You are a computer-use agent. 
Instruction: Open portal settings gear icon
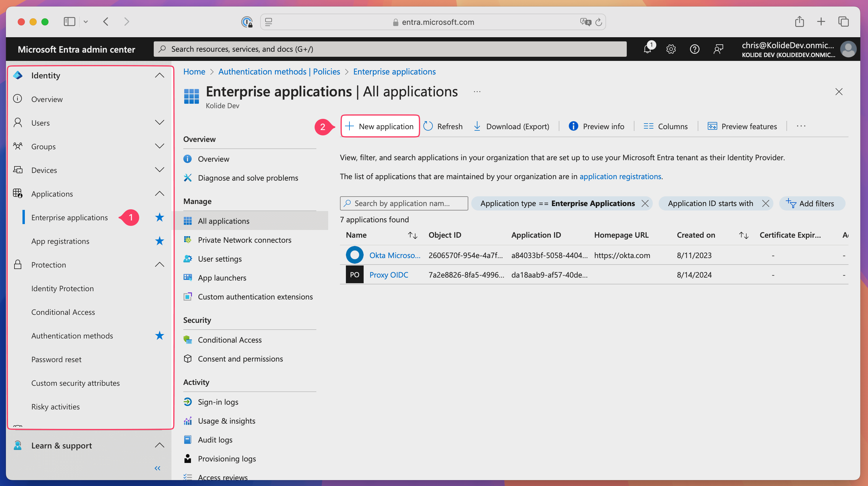click(x=671, y=49)
